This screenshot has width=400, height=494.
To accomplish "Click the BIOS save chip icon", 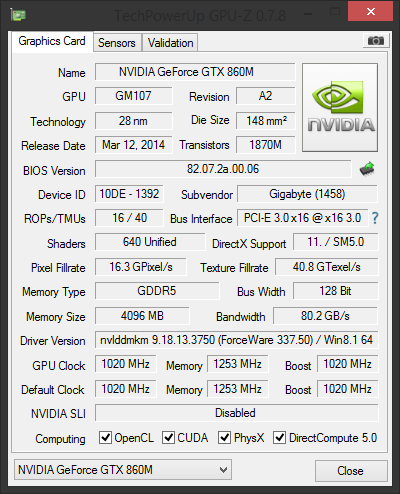I will click(367, 169).
